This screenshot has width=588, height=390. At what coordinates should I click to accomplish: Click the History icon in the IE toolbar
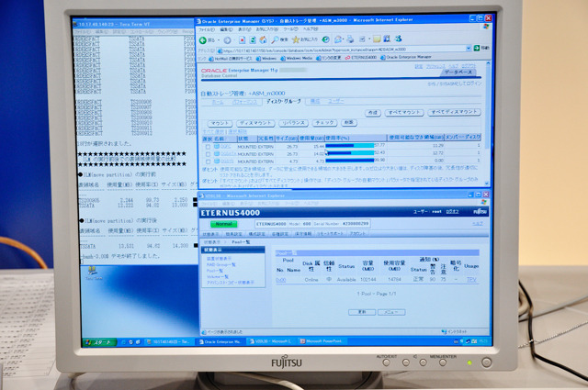tap(326, 39)
